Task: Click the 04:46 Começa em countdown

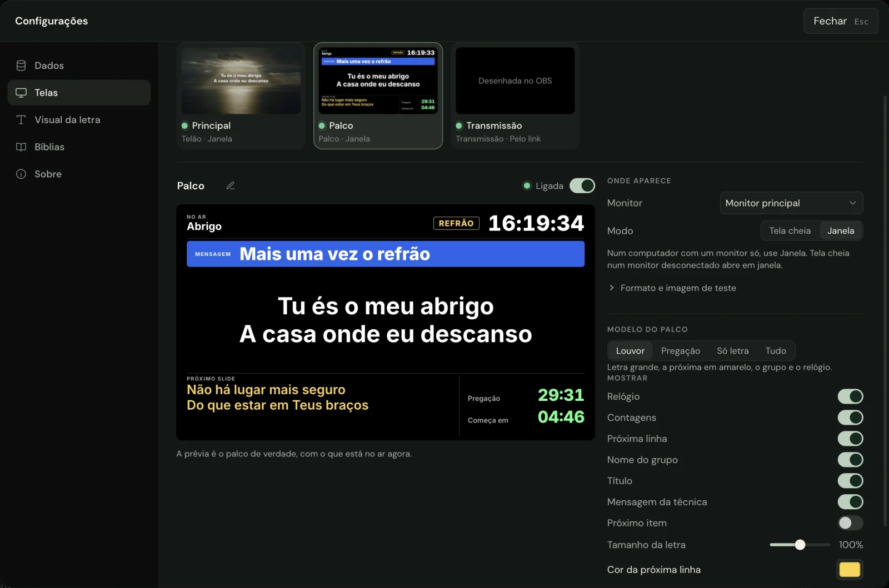Action: (x=561, y=417)
